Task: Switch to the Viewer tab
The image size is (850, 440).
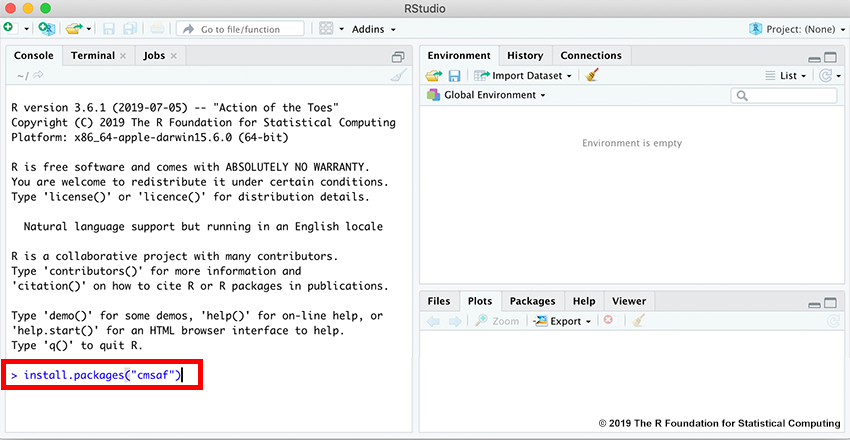Action: coord(629,301)
